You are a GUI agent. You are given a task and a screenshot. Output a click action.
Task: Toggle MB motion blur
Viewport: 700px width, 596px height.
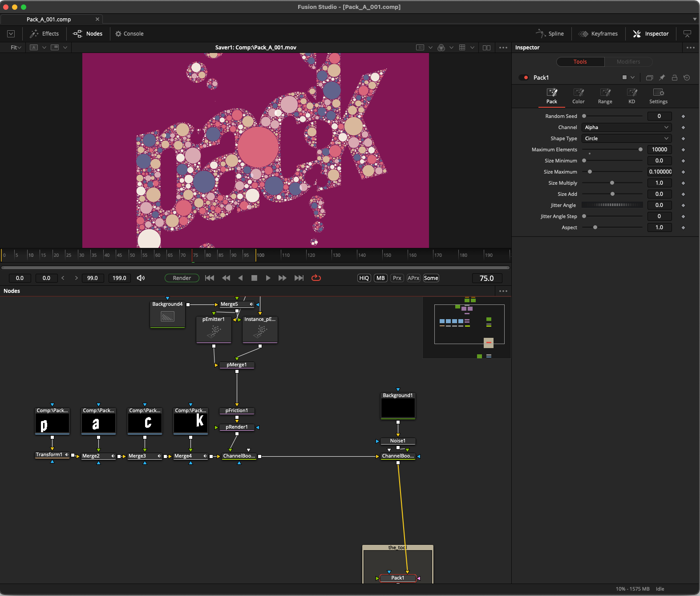tap(380, 278)
